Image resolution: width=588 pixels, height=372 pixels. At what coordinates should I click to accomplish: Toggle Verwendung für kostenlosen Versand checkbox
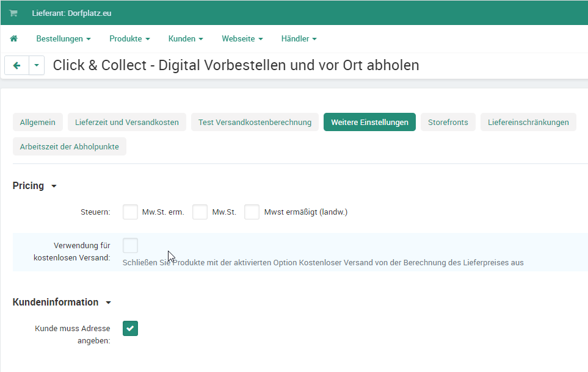[x=130, y=245]
